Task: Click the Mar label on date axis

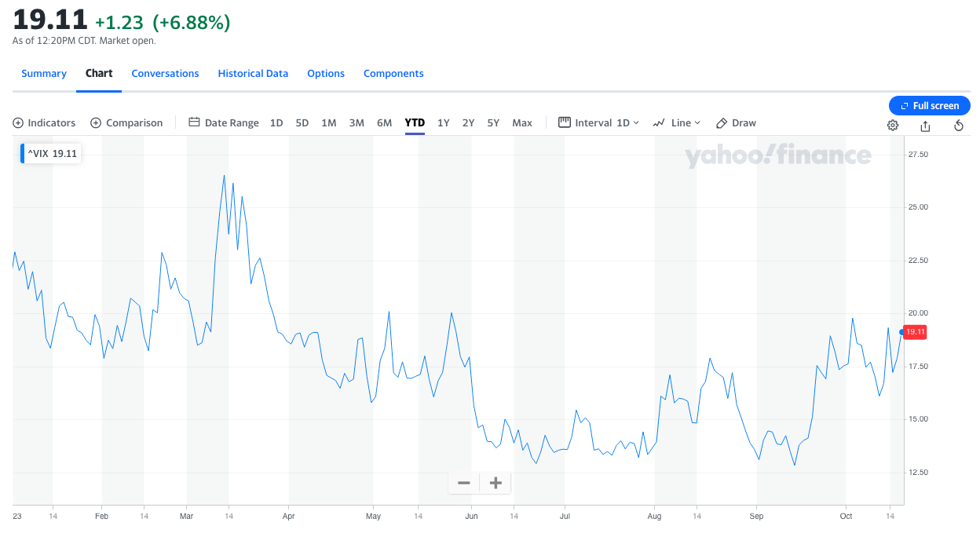Action: pyautogui.click(x=186, y=517)
